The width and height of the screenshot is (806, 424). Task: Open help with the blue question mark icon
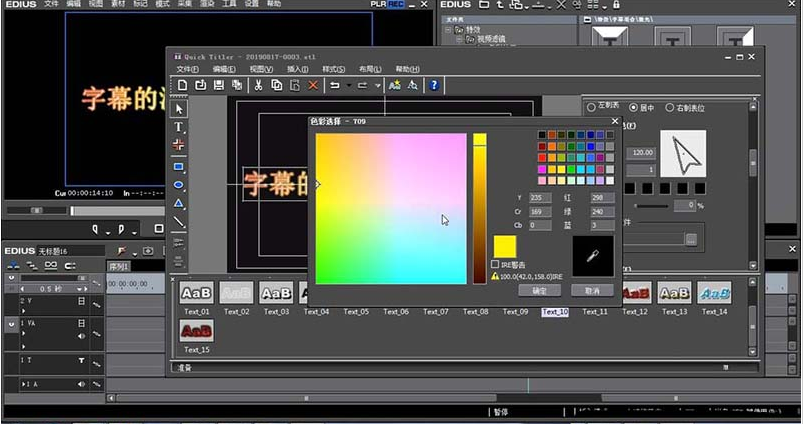[434, 86]
